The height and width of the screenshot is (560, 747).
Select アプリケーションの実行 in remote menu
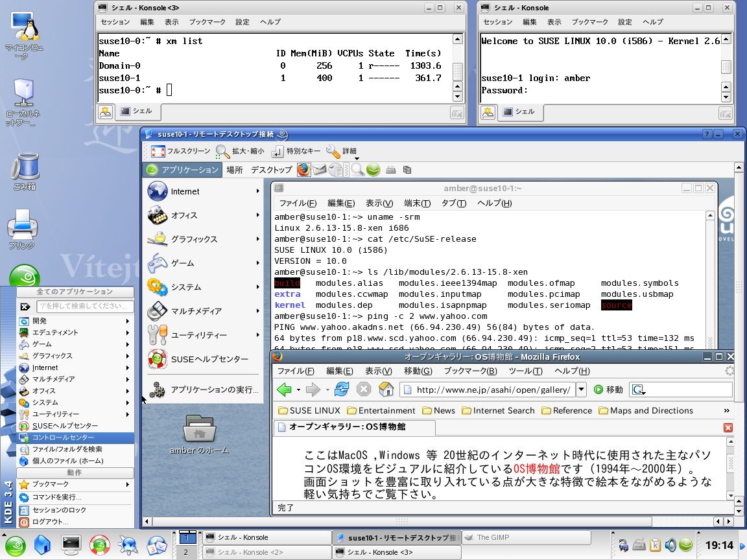(x=204, y=390)
